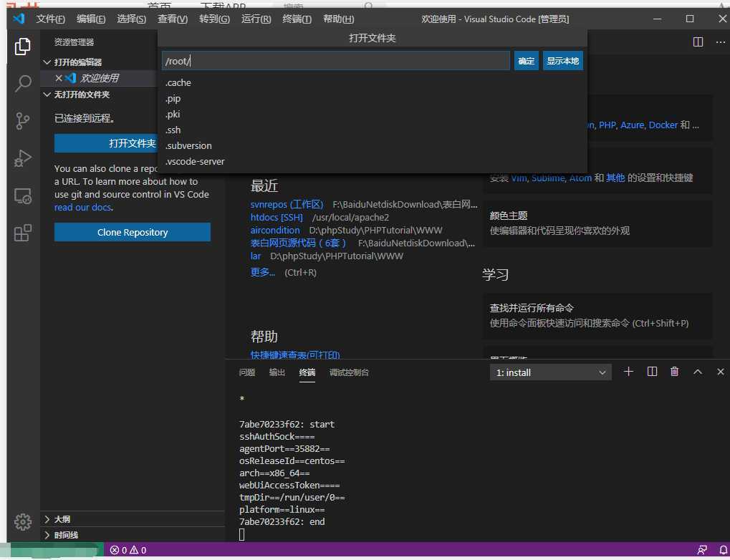Open feedback icon in status bar
730x560 pixels.
click(702, 550)
